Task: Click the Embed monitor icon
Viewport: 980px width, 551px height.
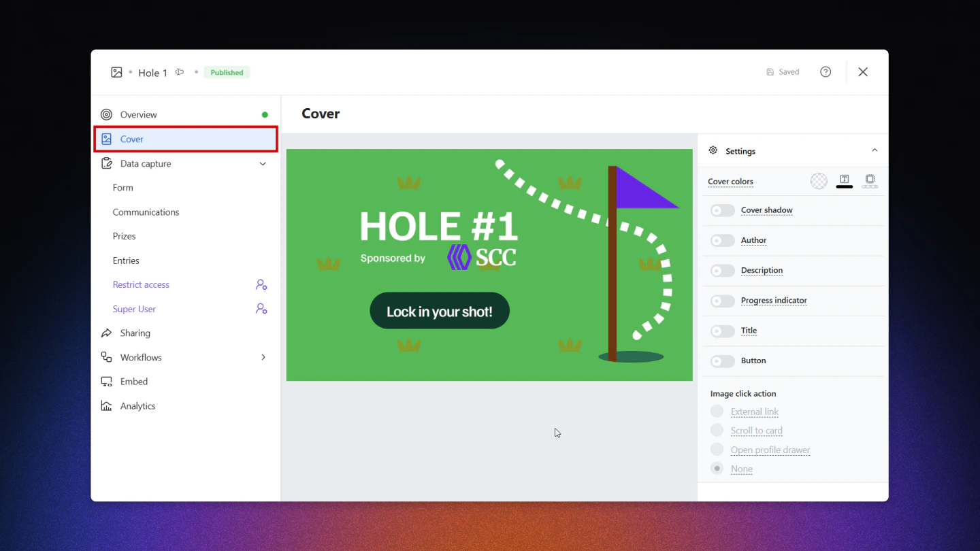Action: coord(106,382)
